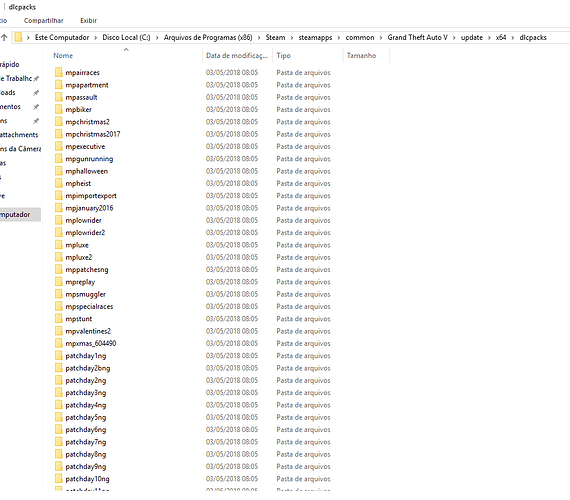Expand chevron after Grand Theft Auto V

pyautogui.click(x=454, y=37)
